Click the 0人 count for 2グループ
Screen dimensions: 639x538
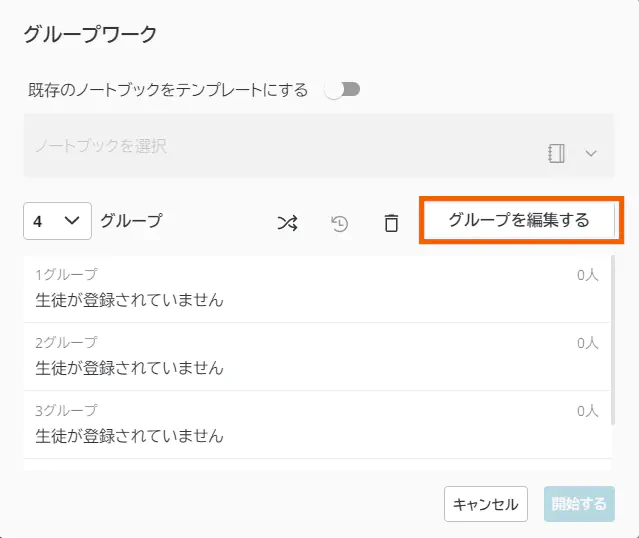587,342
